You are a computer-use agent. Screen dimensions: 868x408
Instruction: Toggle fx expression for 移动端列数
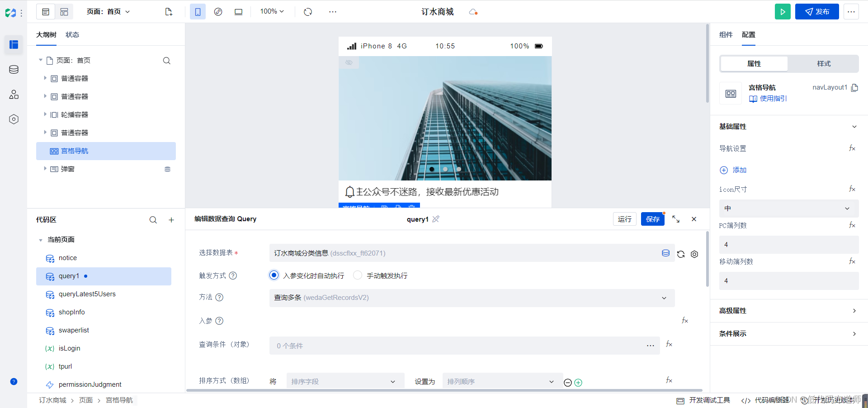(x=852, y=261)
